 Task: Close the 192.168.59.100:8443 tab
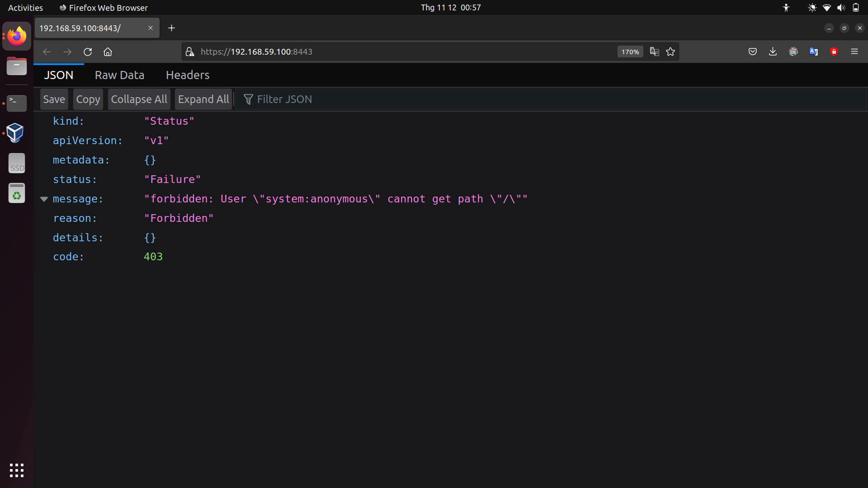point(151,28)
